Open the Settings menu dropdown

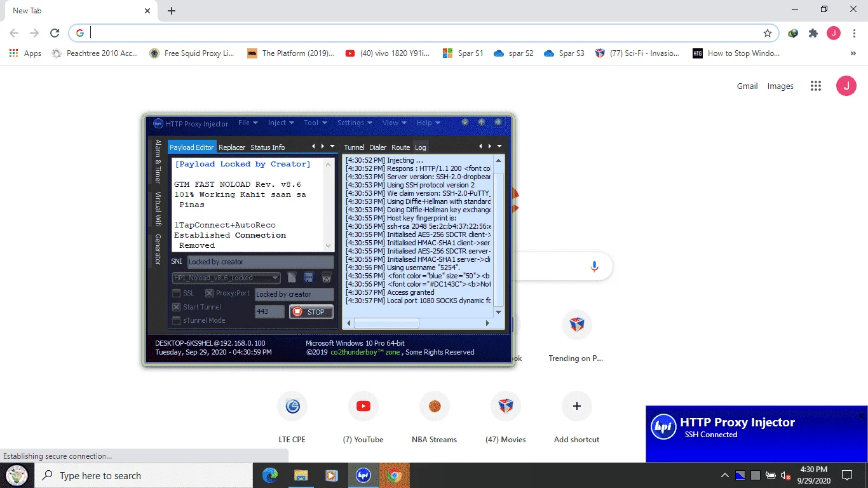point(355,123)
